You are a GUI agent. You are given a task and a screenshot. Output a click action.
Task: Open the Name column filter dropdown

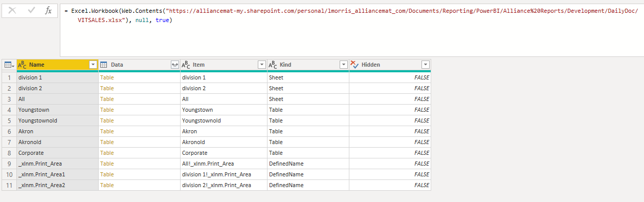[93, 65]
